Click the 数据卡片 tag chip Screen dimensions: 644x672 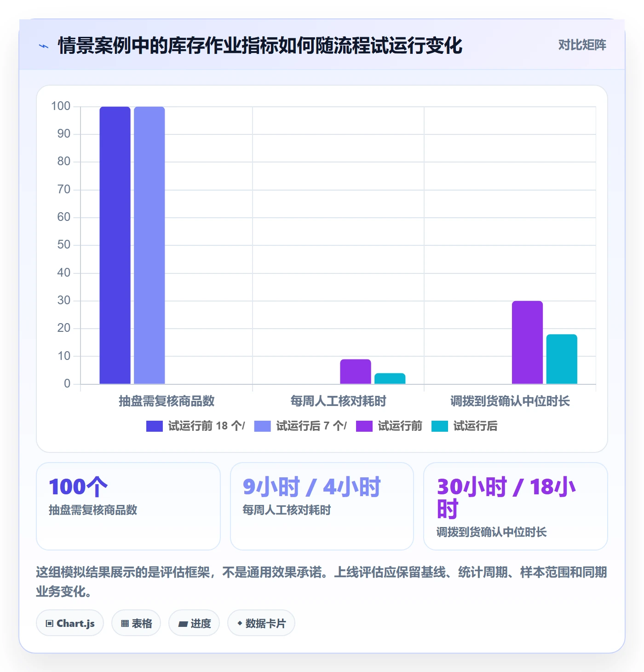[x=261, y=623]
